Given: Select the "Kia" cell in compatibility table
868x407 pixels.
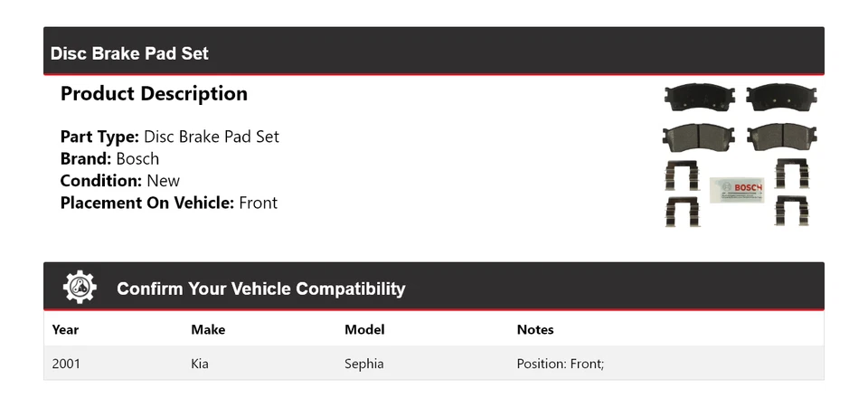Looking at the screenshot, I should (x=199, y=364).
